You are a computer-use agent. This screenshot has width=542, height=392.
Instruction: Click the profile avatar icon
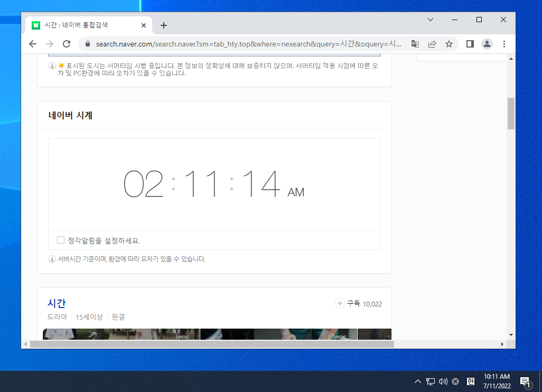tap(487, 44)
